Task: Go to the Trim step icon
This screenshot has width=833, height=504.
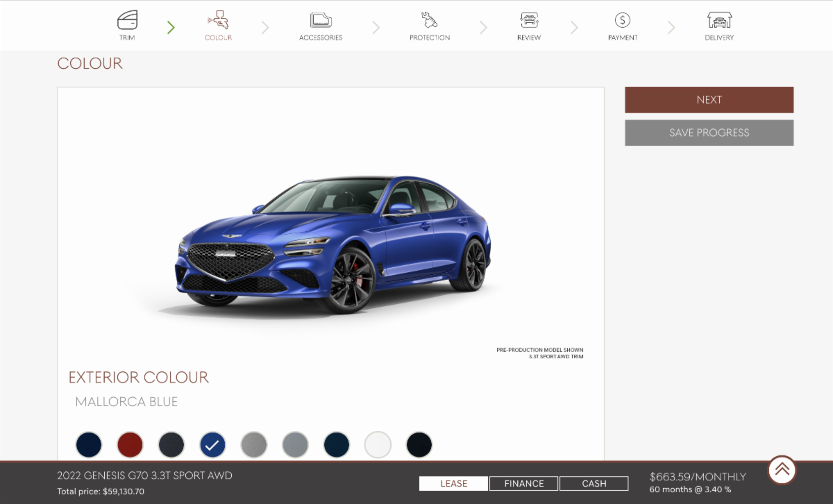Action: click(x=127, y=19)
